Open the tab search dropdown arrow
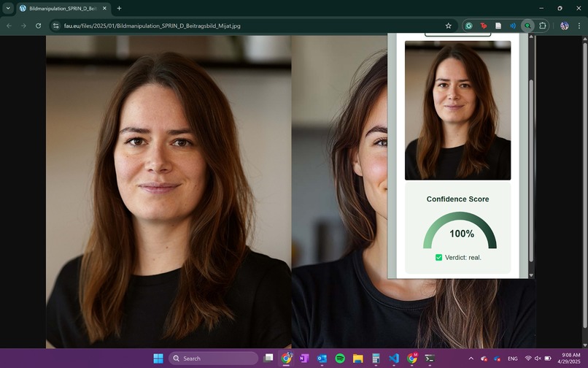Screen dimensions: 588x368 8,8
